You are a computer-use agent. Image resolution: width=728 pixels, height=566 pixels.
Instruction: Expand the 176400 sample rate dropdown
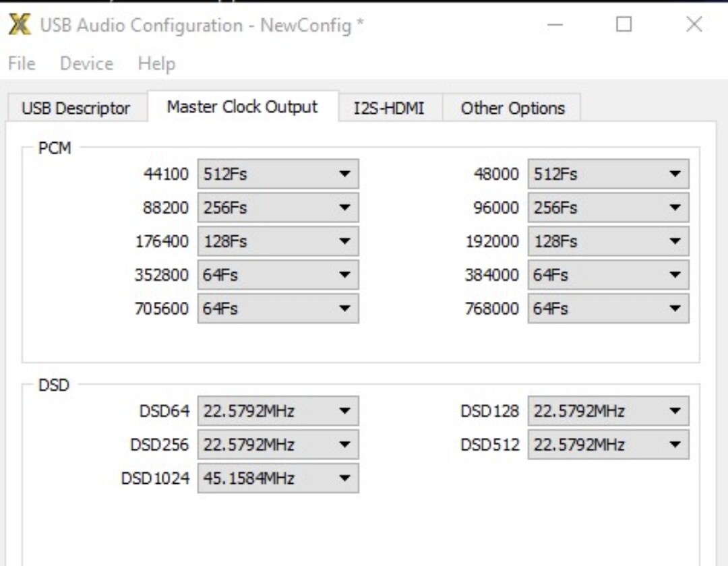pyautogui.click(x=278, y=241)
